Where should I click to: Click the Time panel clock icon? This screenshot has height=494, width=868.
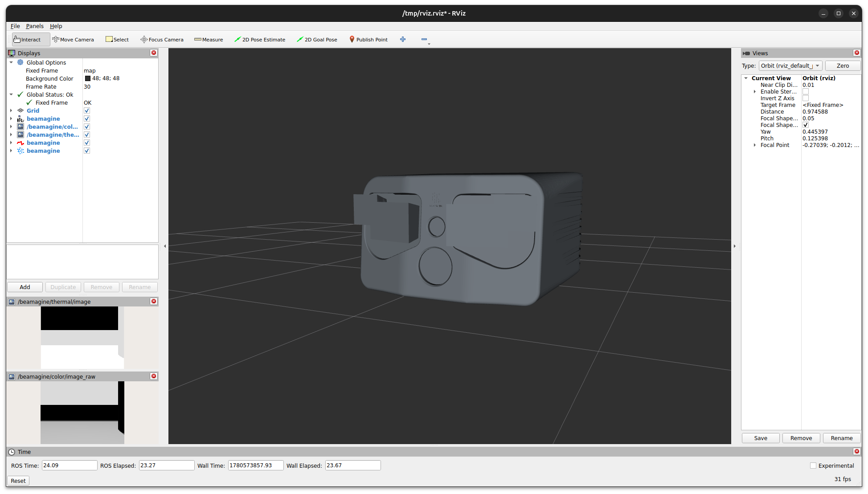pyautogui.click(x=12, y=452)
